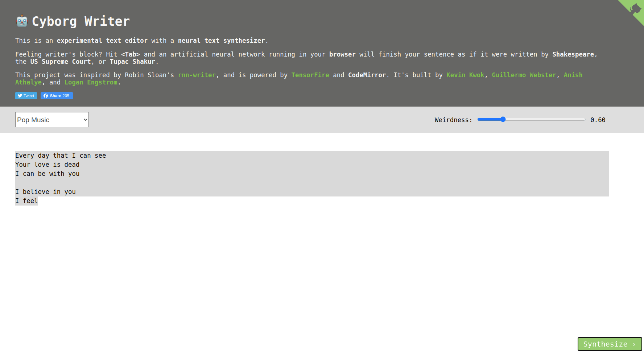Click the Facebook Share button
The image size is (644, 352).
tap(57, 96)
